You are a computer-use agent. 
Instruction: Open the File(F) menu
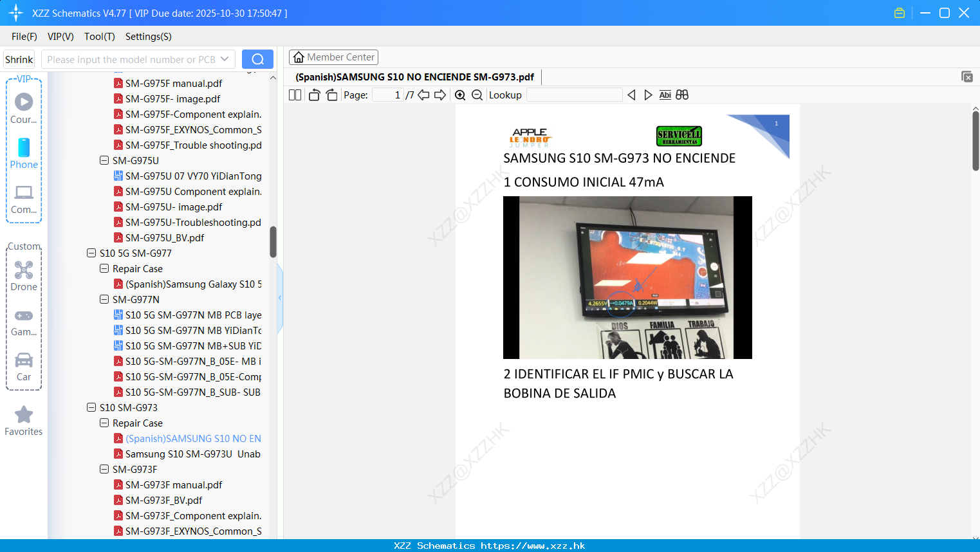[x=24, y=37]
